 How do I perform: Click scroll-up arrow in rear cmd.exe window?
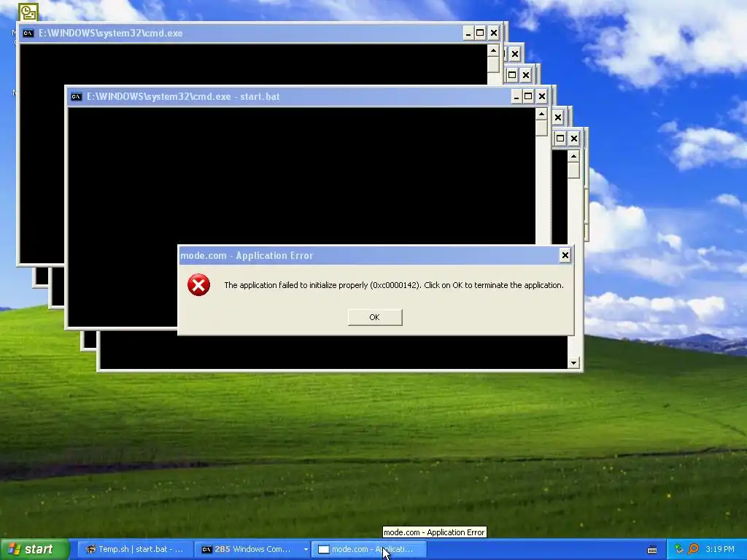493,50
